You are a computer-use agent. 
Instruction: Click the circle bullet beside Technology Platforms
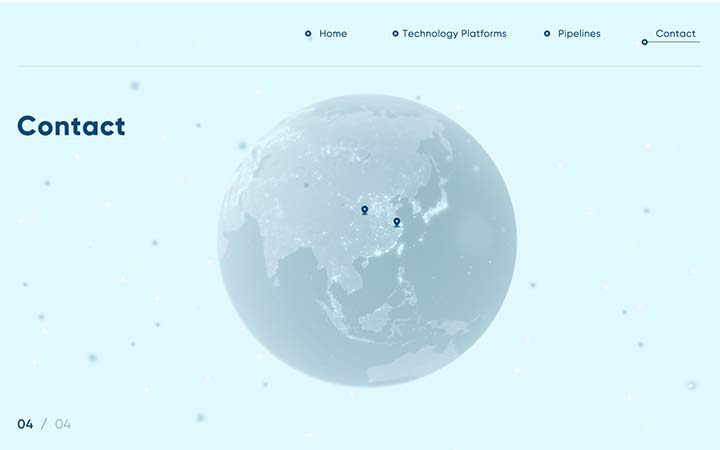coord(395,34)
